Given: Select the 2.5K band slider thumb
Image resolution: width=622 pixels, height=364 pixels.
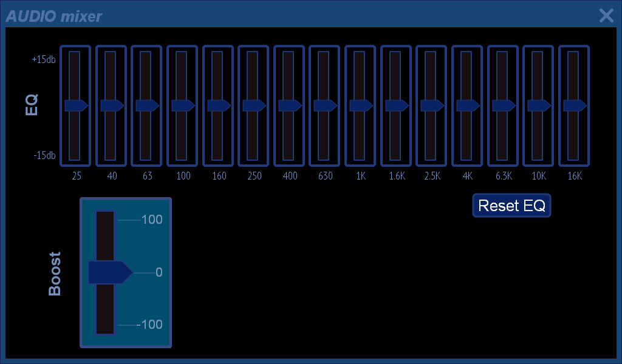Looking at the screenshot, I should pos(432,106).
